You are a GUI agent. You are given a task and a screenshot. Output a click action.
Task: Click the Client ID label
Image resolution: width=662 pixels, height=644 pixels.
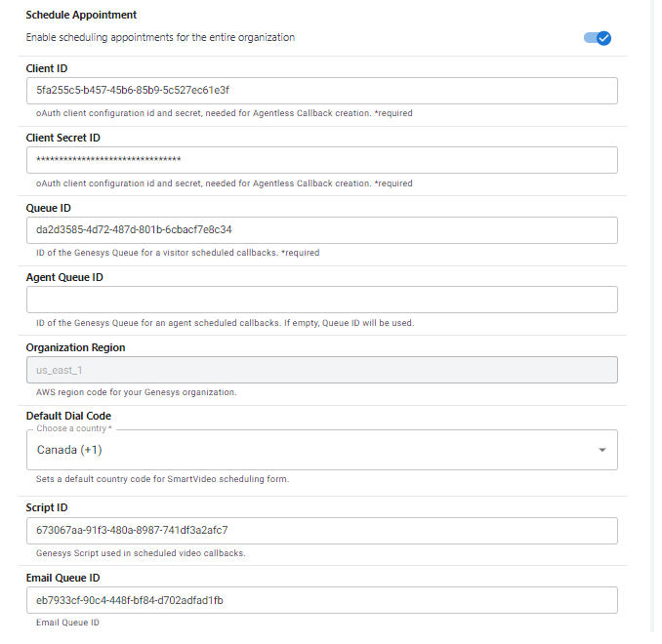tap(47, 68)
